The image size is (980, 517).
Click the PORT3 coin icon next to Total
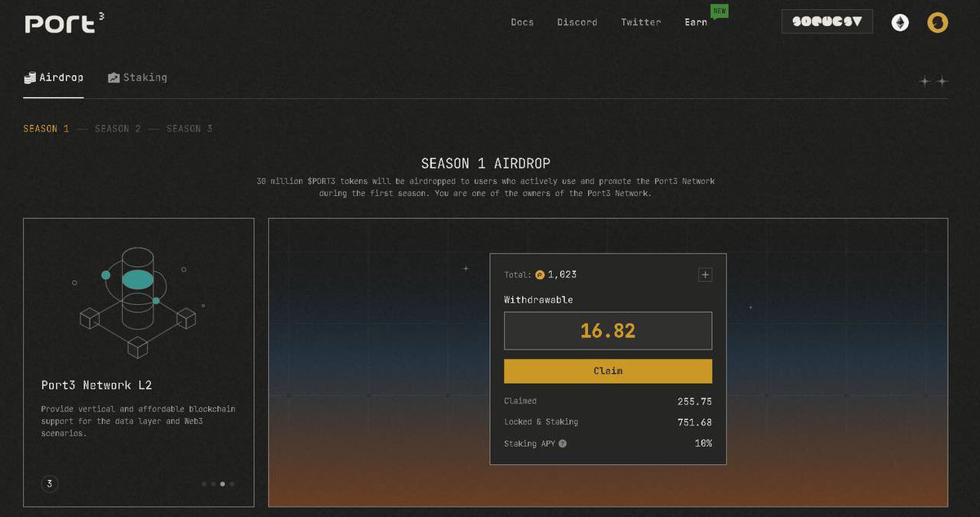[x=540, y=275]
